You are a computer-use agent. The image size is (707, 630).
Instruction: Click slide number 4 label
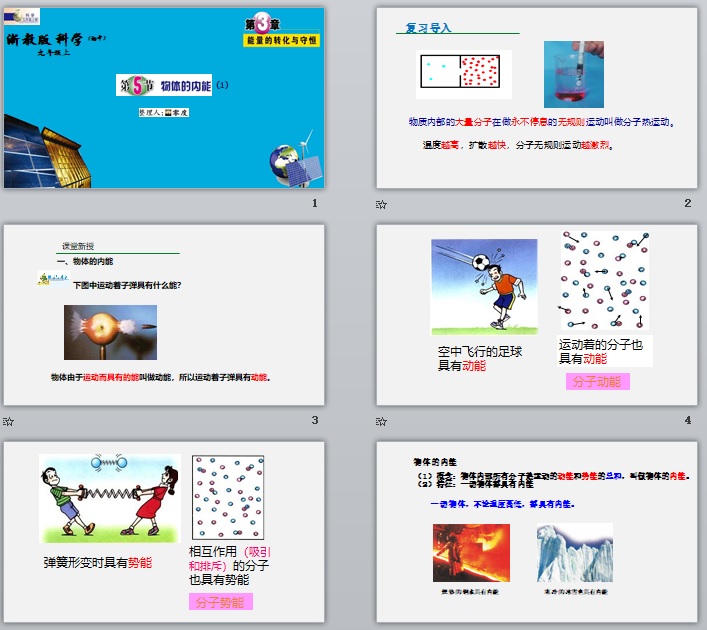tap(688, 420)
